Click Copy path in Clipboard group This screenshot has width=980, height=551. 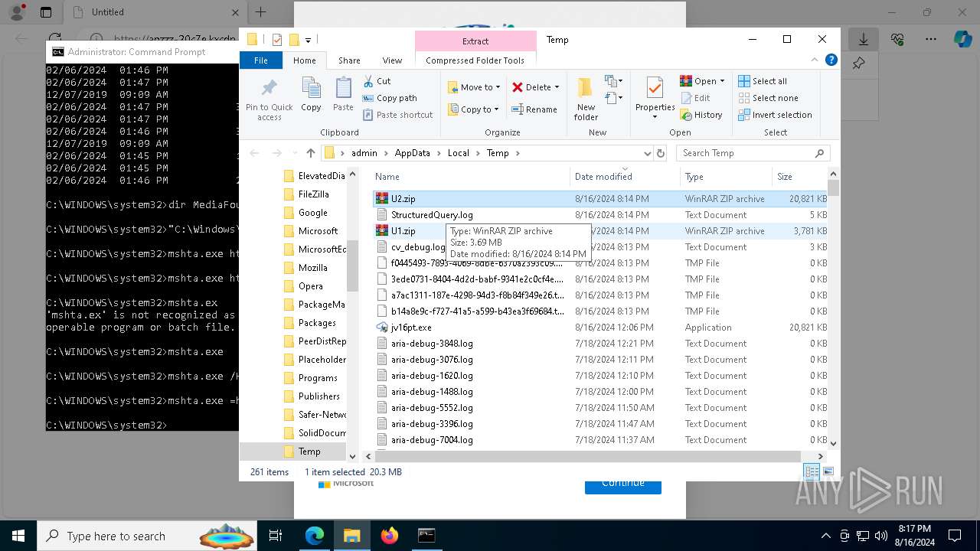tap(390, 98)
